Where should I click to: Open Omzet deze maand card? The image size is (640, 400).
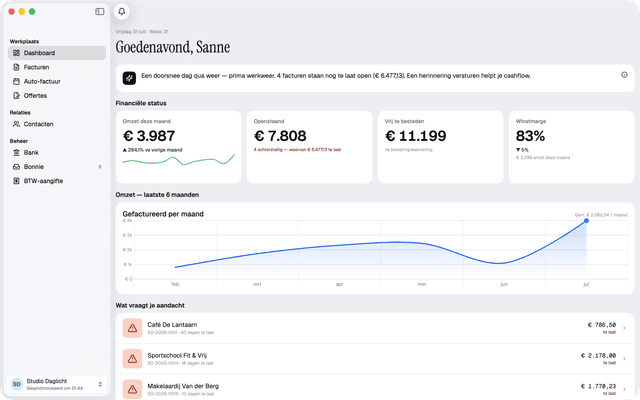pyautogui.click(x=178, y=147)
